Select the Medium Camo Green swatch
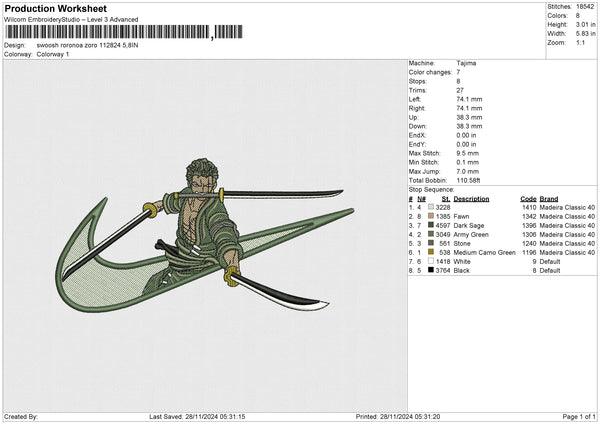 (430, 252)
